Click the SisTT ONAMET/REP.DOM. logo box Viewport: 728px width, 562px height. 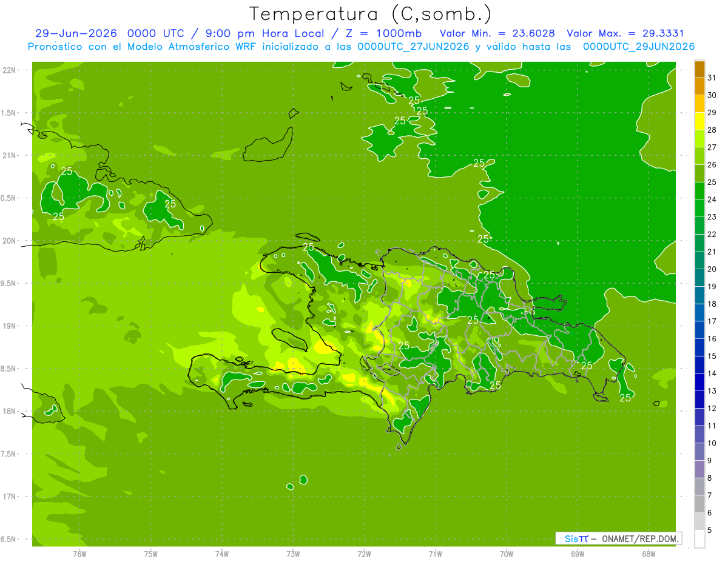click(618, 538)
